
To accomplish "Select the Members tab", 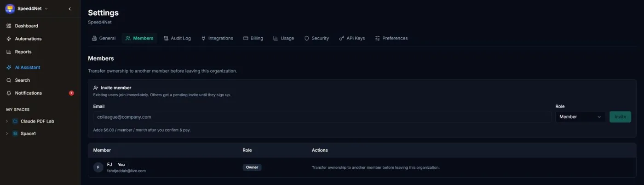I will (x=139, y=38).
